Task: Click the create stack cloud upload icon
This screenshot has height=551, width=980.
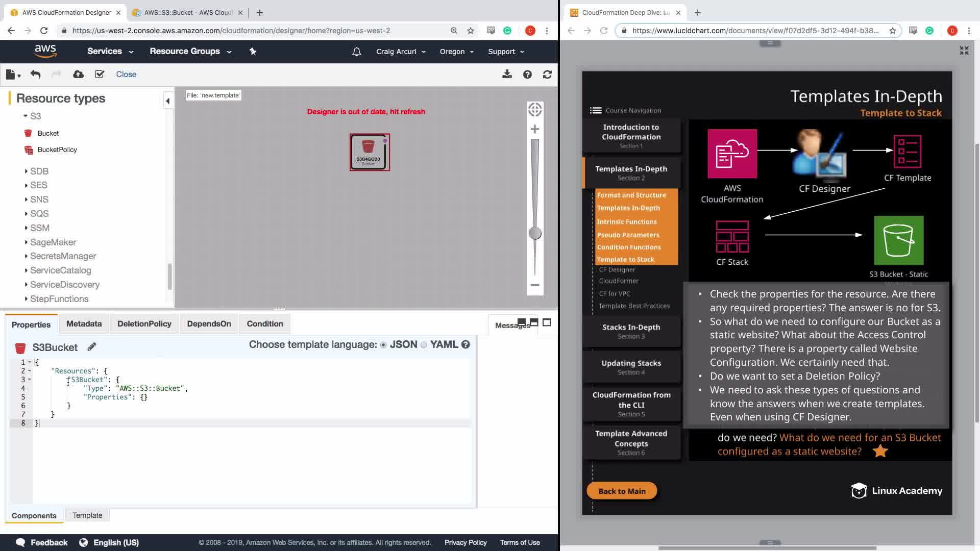Action: pyautogui.click(x=78, y=74)
